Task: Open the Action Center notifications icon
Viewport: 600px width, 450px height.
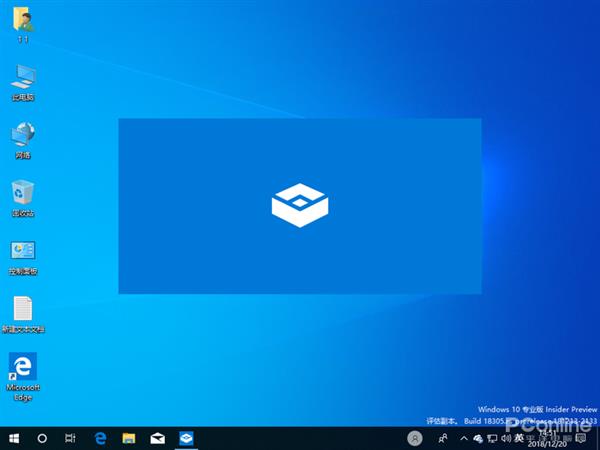Action: pyautogui.click(x=581, y=439)
